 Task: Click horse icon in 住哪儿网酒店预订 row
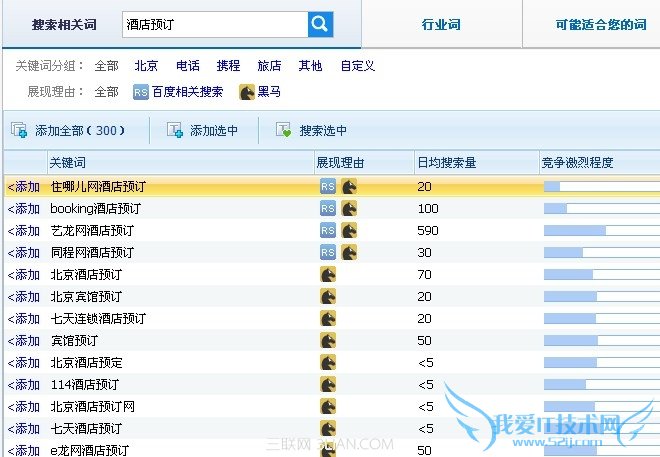(x=349, y=186)
